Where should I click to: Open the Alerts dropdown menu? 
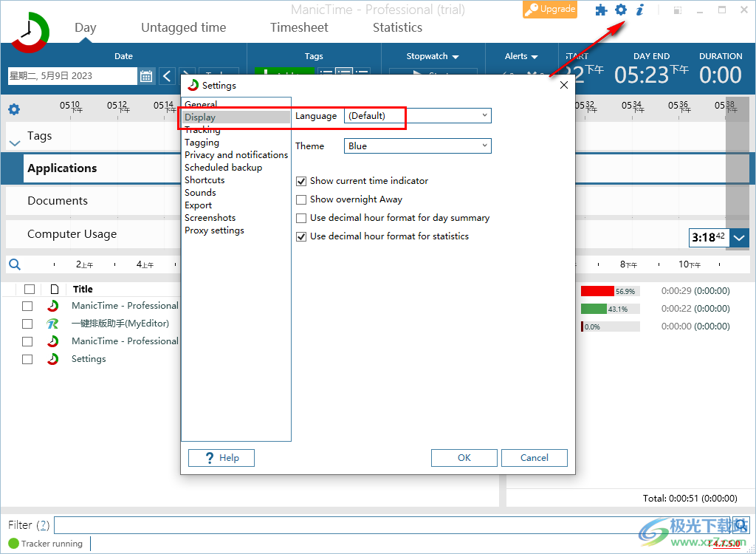click(521, 56)
